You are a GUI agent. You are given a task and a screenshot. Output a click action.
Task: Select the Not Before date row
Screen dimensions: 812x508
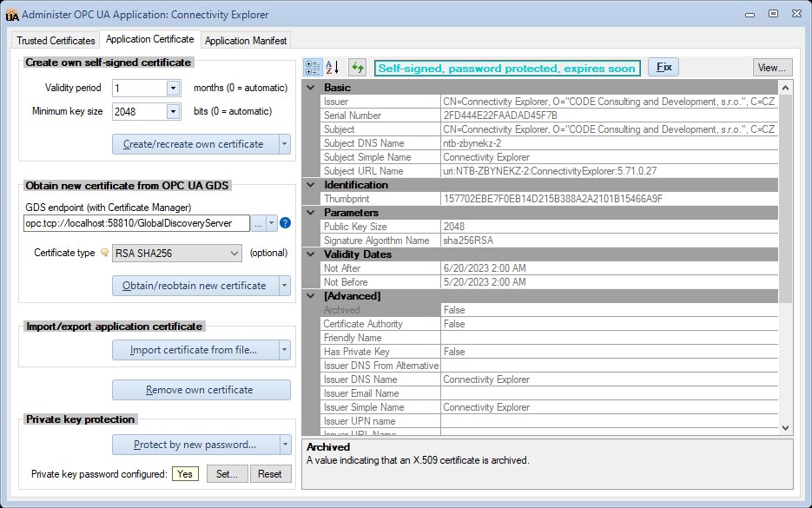[550, 282]
